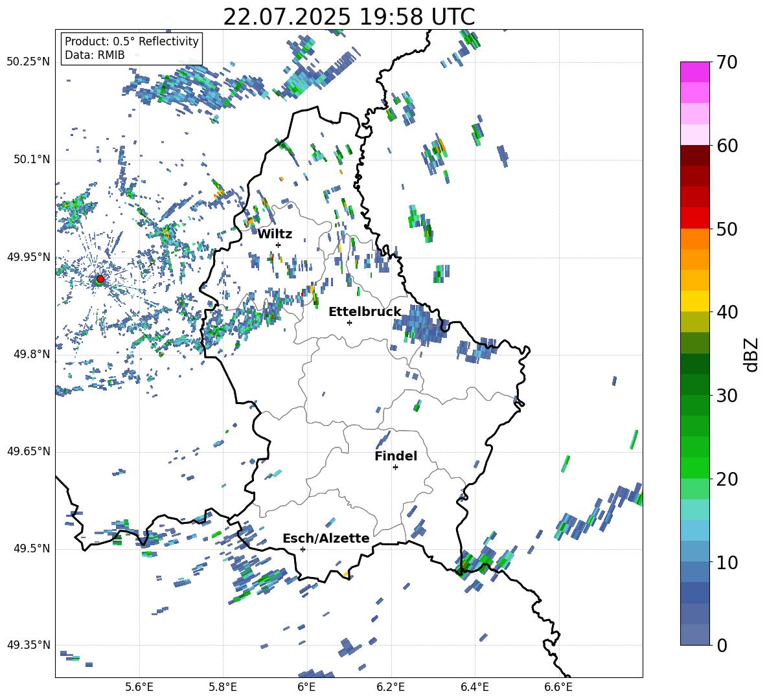Click the 49.95°N latitude label
767x700 pixels.
pos(29,257)
